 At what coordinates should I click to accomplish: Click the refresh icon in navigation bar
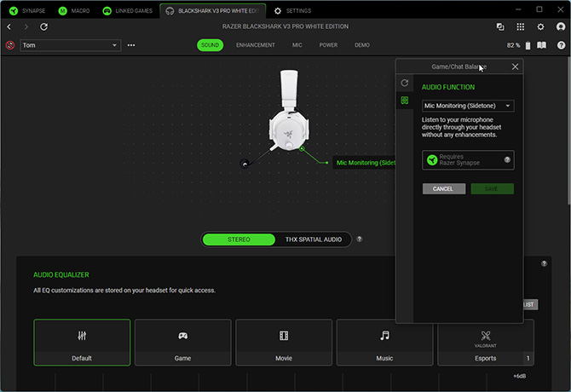(43, 26)
